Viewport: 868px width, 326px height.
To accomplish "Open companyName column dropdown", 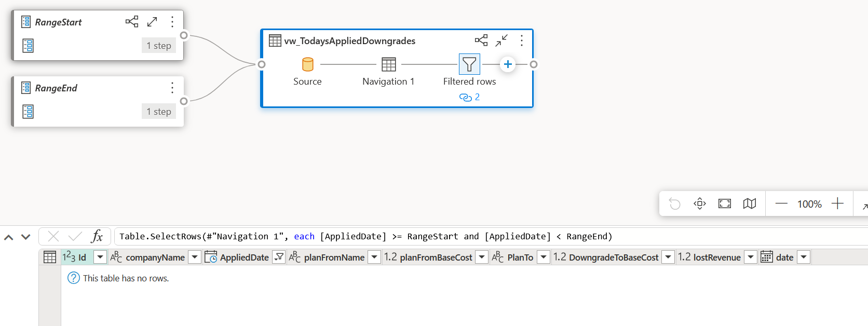I will pyautogui.click(x=195, y=257).
